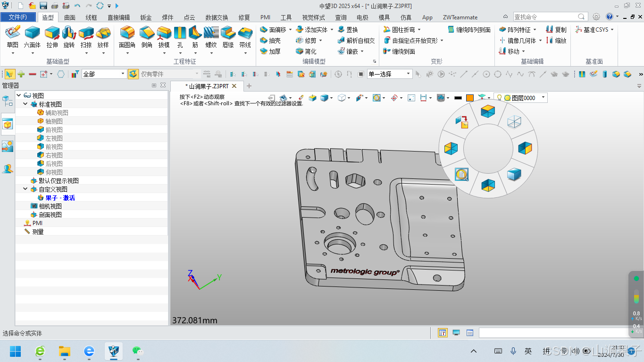644x362 pixels.
Task: Click the 查找命令 search field
Action: point(545,17)
